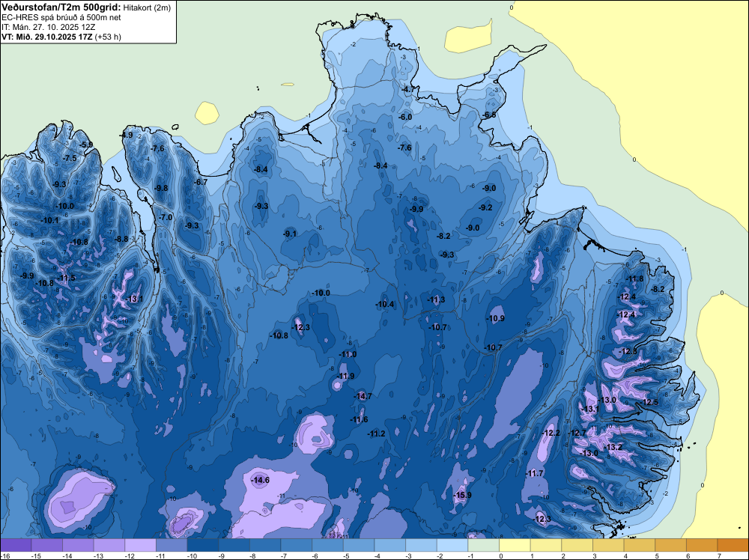Screen dimensions: 749x560
Task: Pick legend swatch between -16 and -15
Action: [16, 545]
